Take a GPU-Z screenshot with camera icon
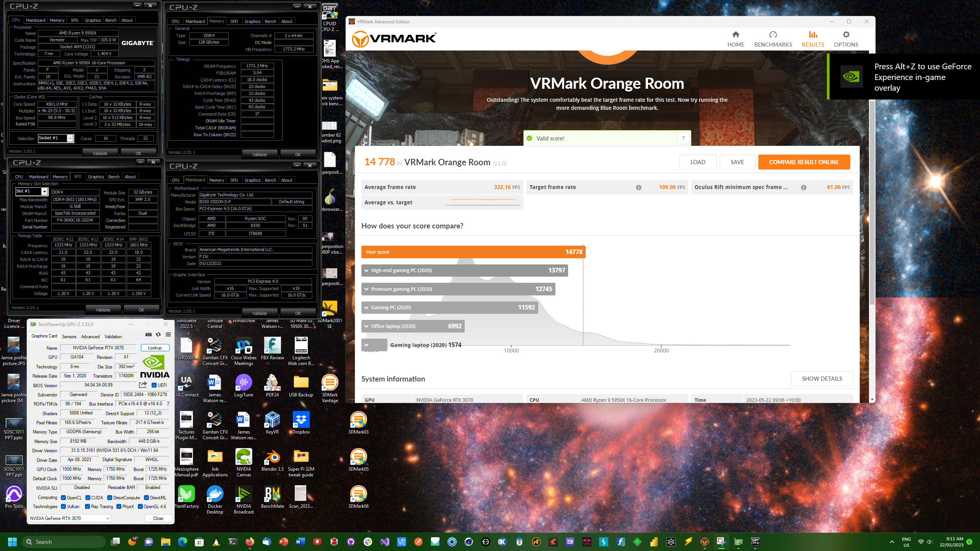The width and height of the screenshot is (980, 551). click(149, 334)
